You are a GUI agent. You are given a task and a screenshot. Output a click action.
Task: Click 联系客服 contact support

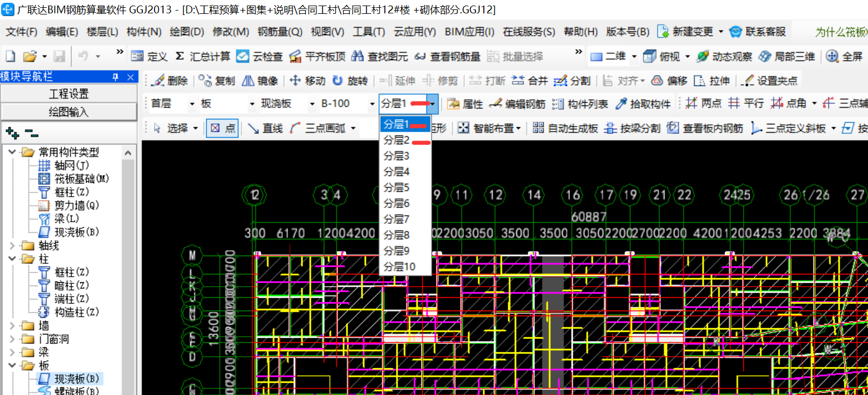(757, 32)
